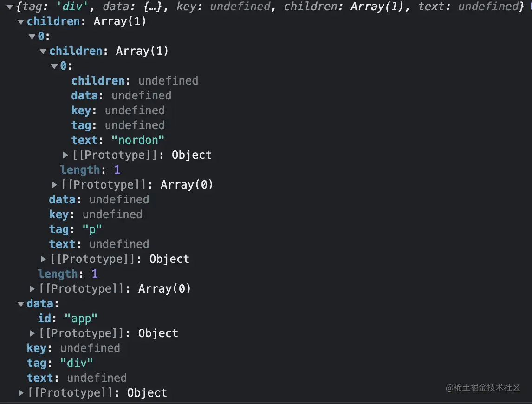532x404 pixels.
Task: Collapse the first 0: child entry
Action: click(x=32, y=37)
